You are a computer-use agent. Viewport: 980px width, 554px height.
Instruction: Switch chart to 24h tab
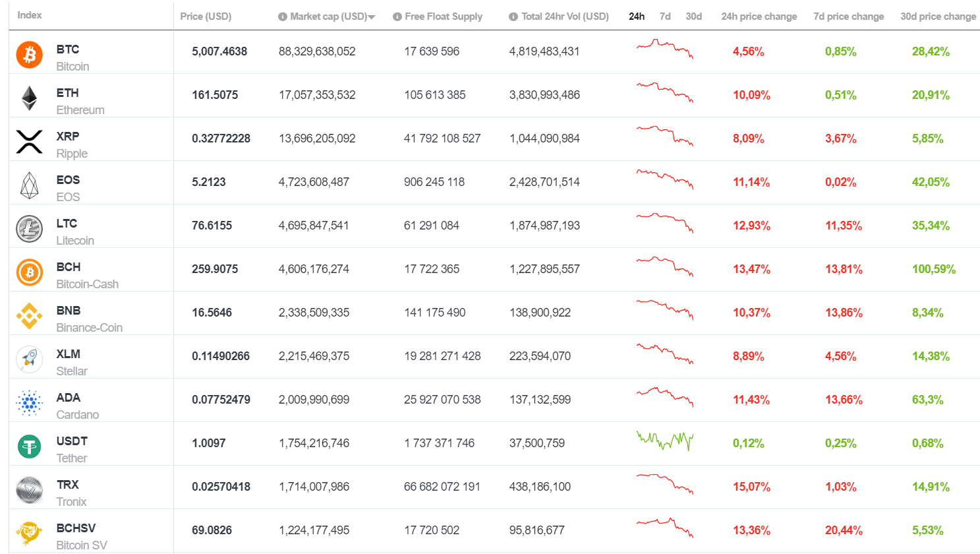coord(637,16)
